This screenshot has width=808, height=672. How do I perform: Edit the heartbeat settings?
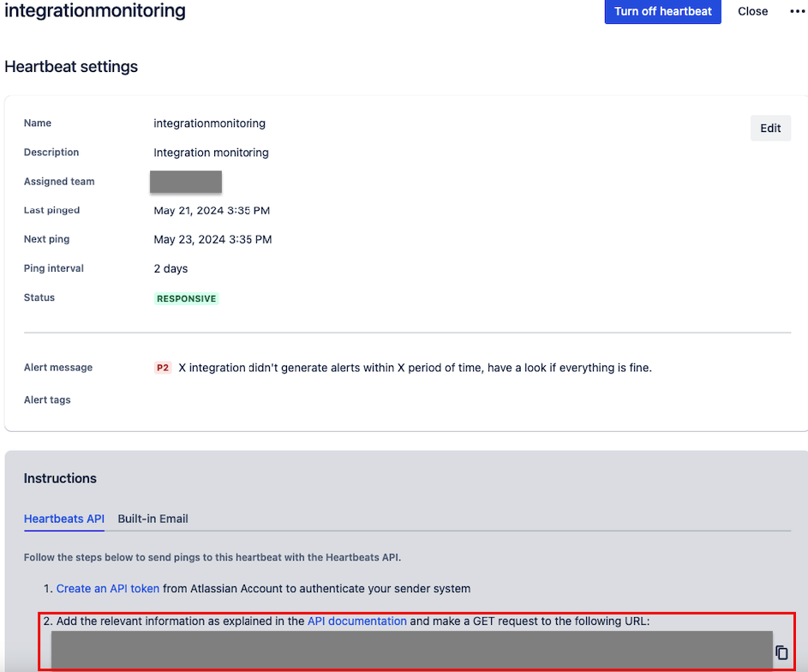(770, 128)
